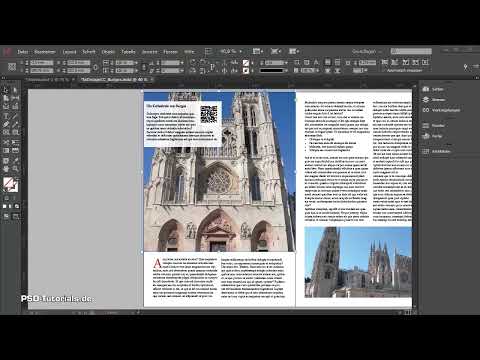
Task: Select the Note tool
Action: pyautogui.click(x=6, y=160)
